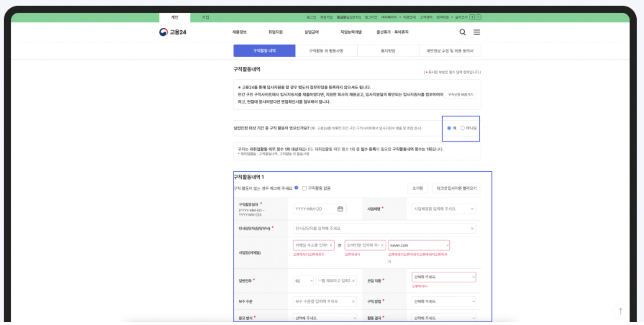Switch to the 개인 tab
Screen dimensions: 644x325
(x=175, y=17)
